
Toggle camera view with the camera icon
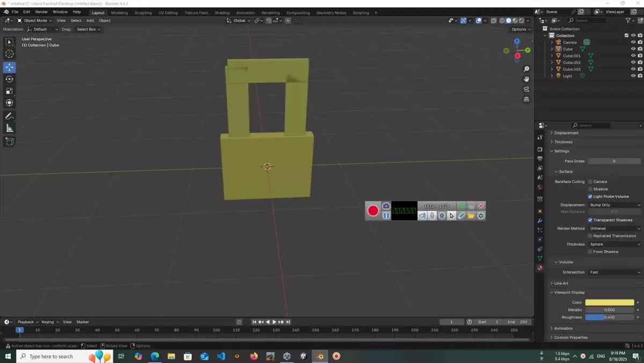tap(526, 89)
